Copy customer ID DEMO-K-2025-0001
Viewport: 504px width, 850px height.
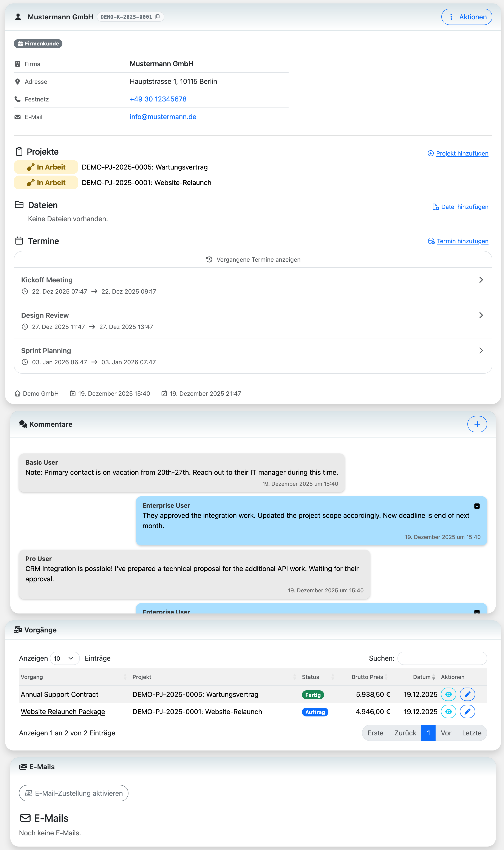pos(157,17)
